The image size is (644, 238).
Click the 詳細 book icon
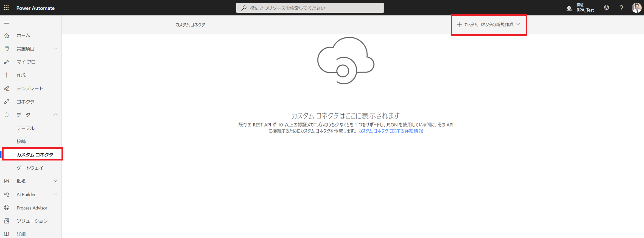coord(7,234)
